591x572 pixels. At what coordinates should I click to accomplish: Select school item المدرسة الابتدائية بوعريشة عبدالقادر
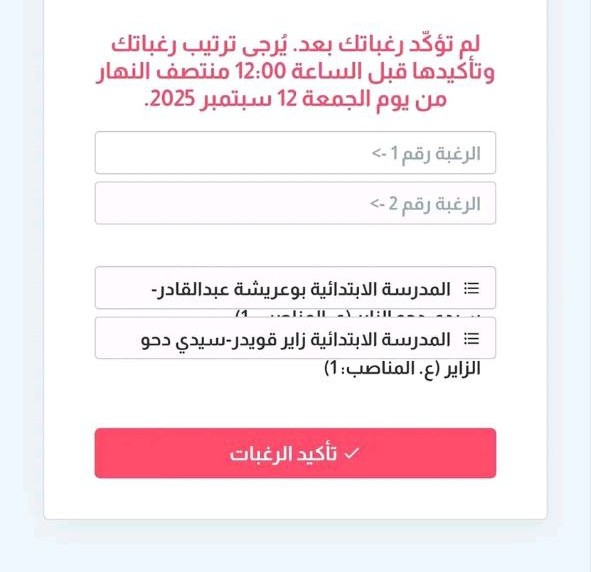(x=296, y=288)
